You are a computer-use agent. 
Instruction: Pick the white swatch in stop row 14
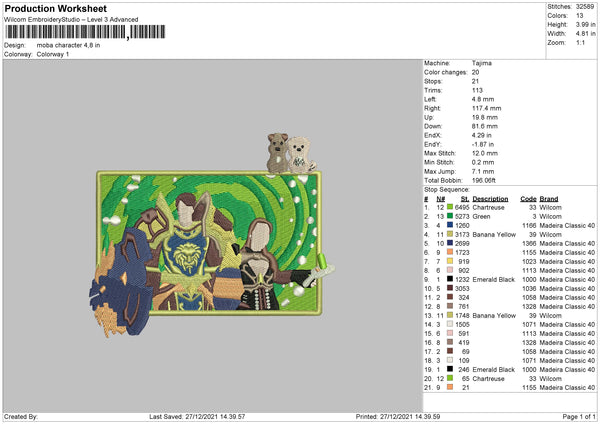450,325
